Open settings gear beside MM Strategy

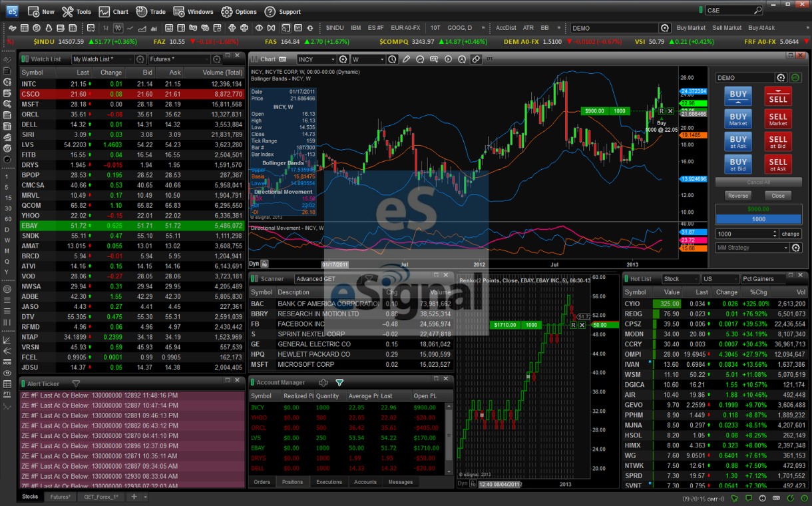click(x=796, y=248)
